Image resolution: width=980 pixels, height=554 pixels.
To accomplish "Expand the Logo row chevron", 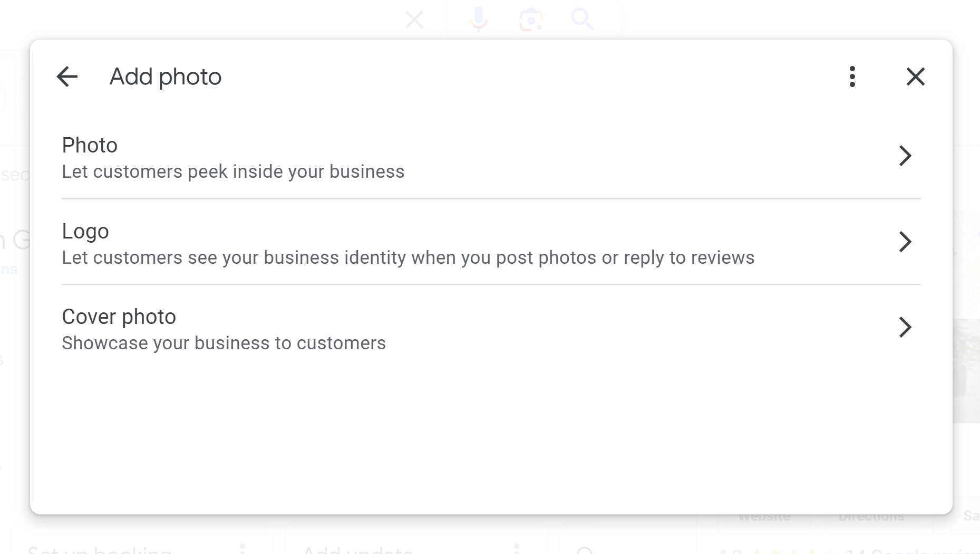I will (905, 242).
